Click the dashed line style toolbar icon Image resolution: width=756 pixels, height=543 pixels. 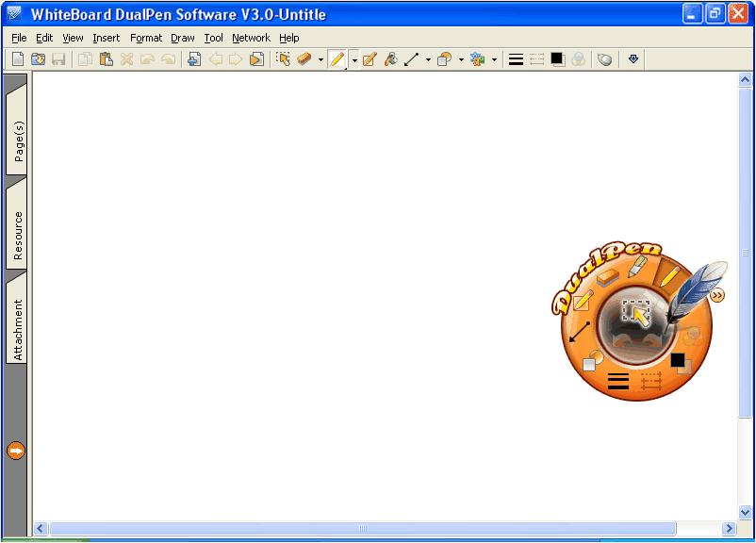coord(536,59)
